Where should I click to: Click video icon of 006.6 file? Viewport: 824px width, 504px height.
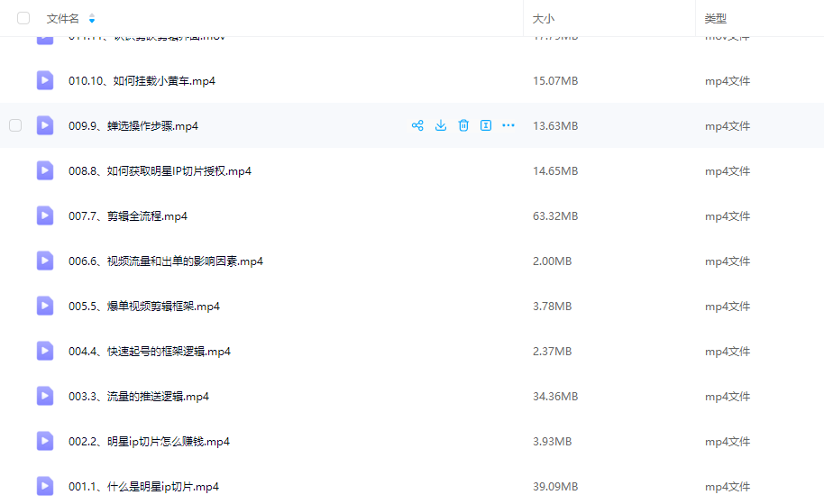pos(45,261)
